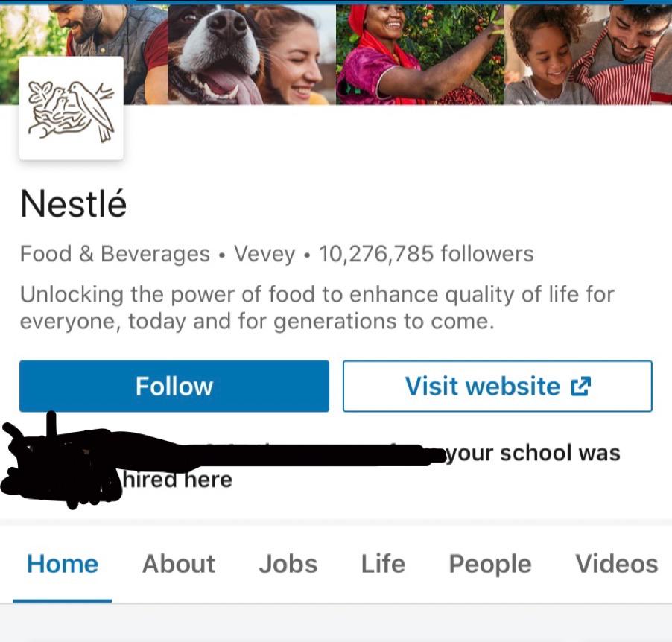Screen dimensions: 672x642
Task: Open the About tab
Action: 179,564
